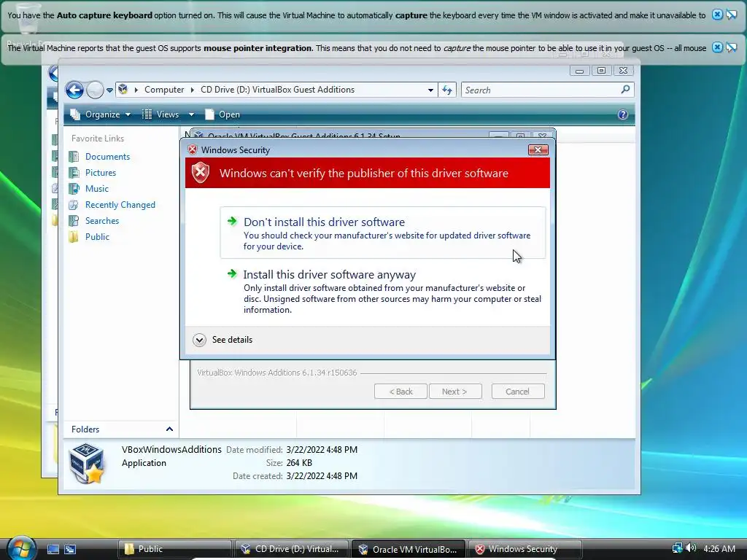Click Show Desktop quick launch icon
This screenshot has height=560, width=747.
53,550
